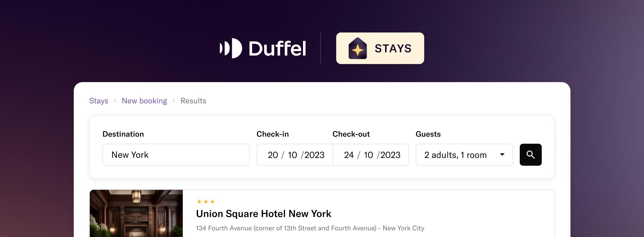Go to the Stays breadcrumb link

pos(99,101)
